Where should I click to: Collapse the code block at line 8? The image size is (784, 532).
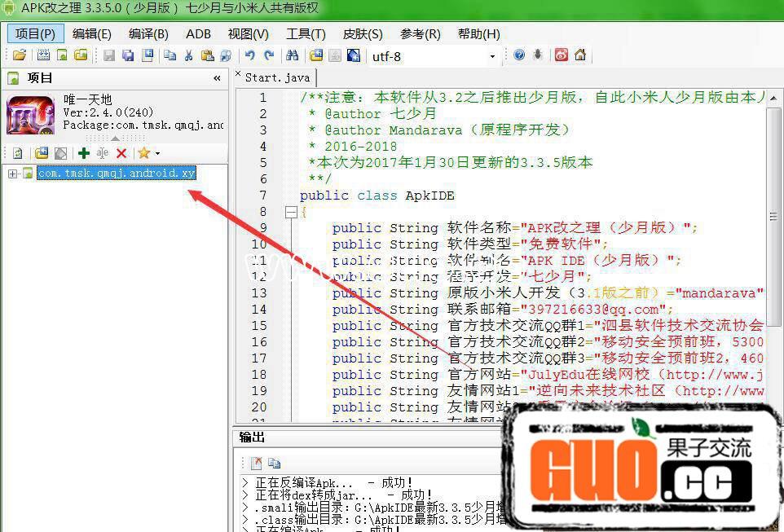coord(290,212)
